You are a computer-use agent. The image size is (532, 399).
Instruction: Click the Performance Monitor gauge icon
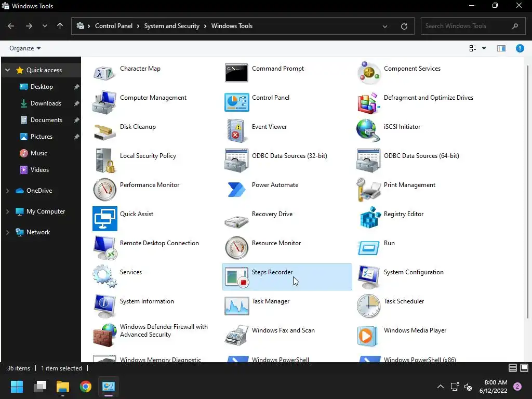pyautogui.click(x=104, y=189)
